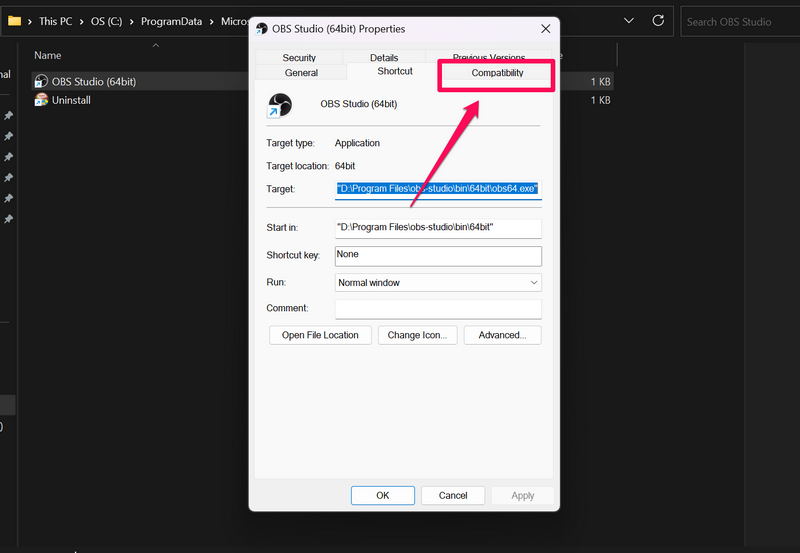Click the OBS icon in dialog title bar
The width and height of the screenshot is (800, 553).
262,29
